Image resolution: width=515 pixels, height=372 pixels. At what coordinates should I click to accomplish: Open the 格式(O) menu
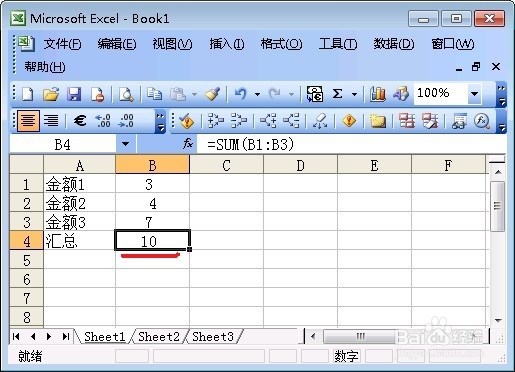click(281, 44)
